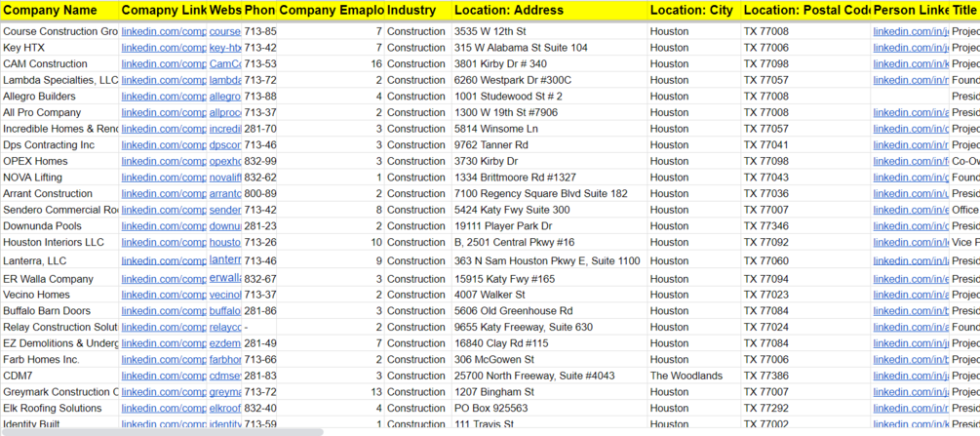Select the Industry column header
The height and width of the screenshot is (436, 980).
pyautogui.click(x=417, y=10)
